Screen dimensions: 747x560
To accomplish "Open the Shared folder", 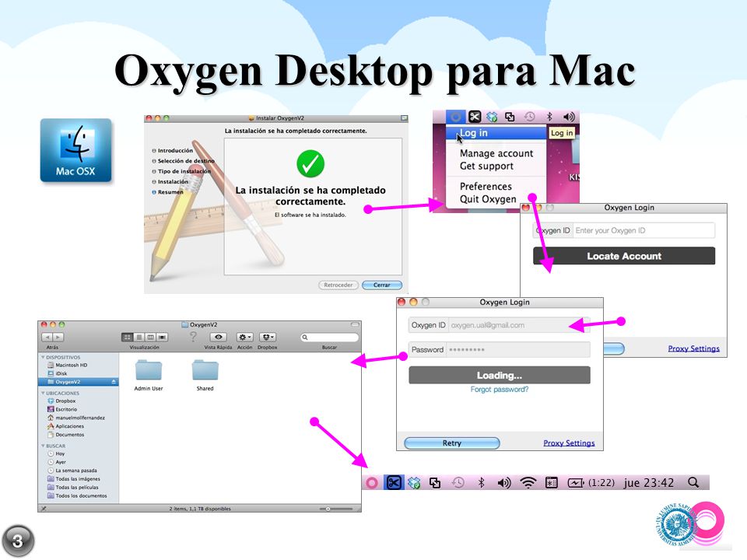I will tap(205, 375).
